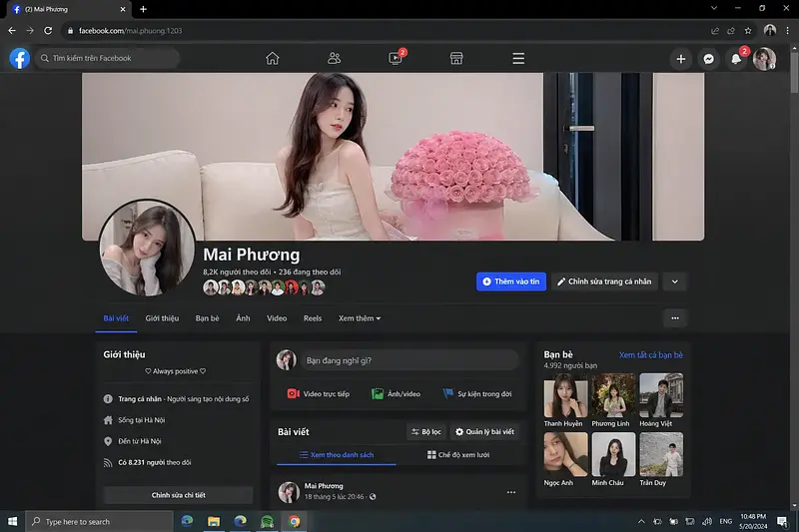Click the Facebook logo
This screenshot has height=532, width=799.
pyautogui.click(x=19, y=59)
